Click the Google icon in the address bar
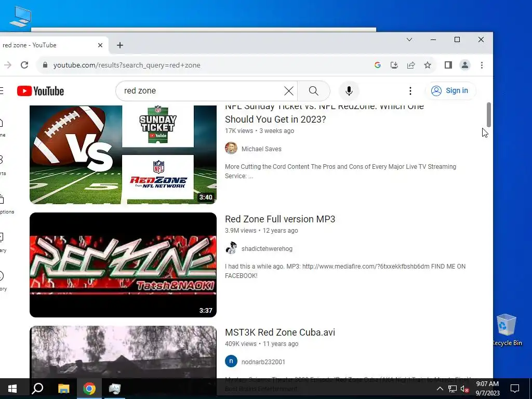532x399 pixels. pos(377,65)
